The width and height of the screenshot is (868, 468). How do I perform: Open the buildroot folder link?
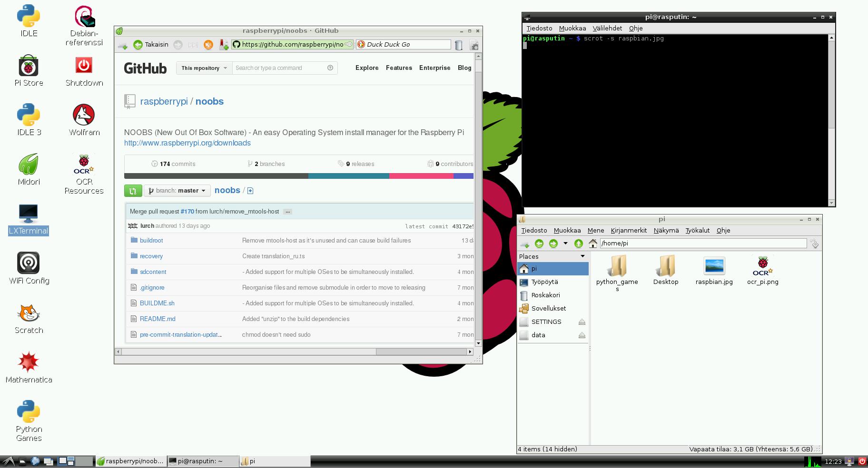point(151,241)
